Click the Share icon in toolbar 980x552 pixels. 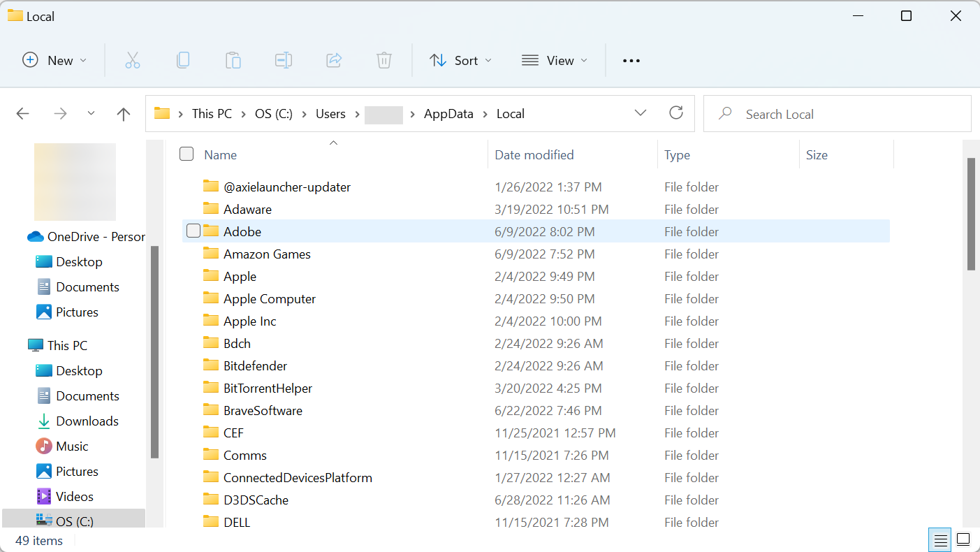pyautogui.click(x=334, y=61)
